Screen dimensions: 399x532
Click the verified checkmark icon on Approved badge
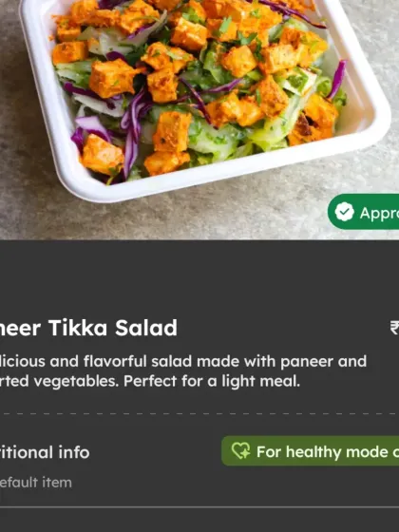pos(344,212)
